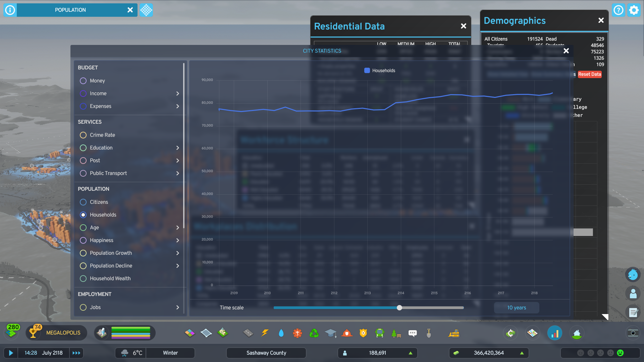
Task: Open the water and sewage services menu
Action: (x=281, y=333)
